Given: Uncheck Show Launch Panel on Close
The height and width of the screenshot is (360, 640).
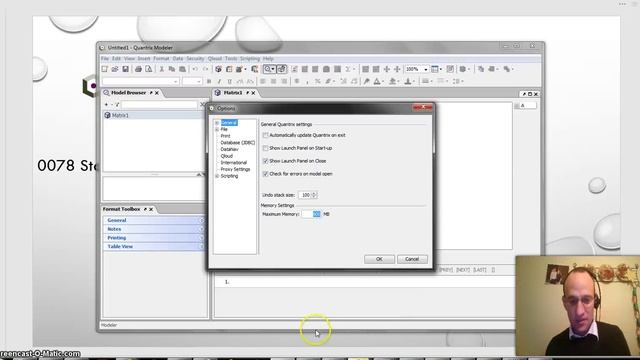Looking at the screenshot, I should (265, 161).
